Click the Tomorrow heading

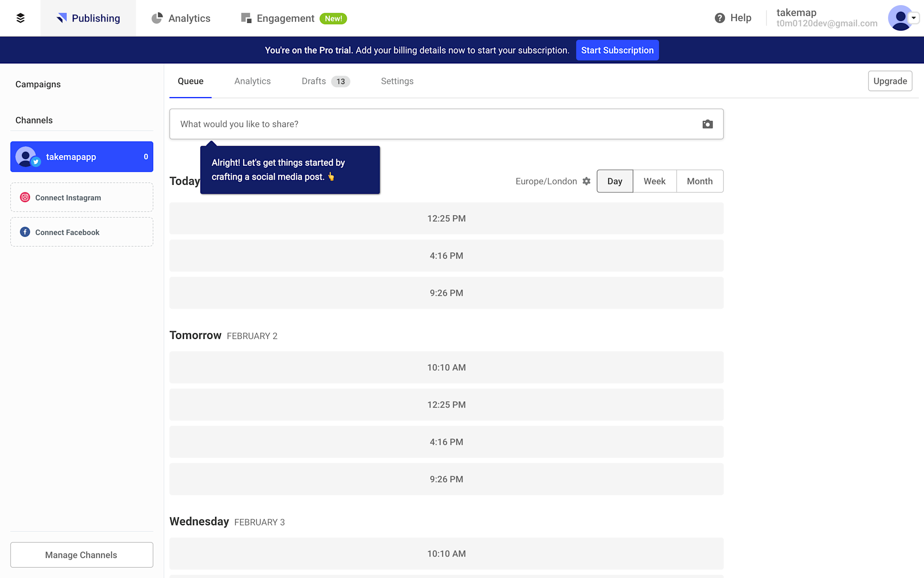(195, 335)
